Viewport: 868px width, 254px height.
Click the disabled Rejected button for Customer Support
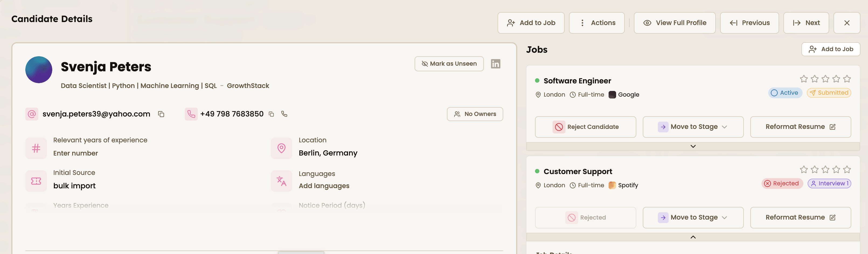pyautogui.click(x=585, y=217)
